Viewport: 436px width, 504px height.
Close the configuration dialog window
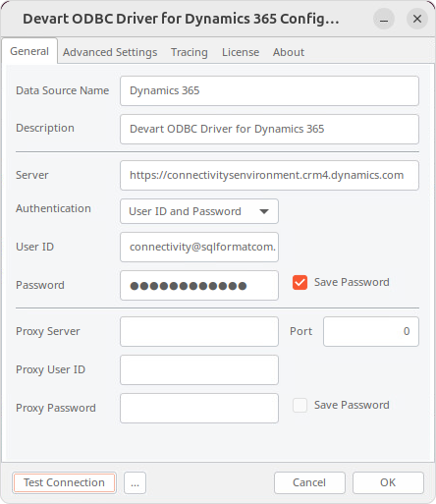[x=417, y=19]
